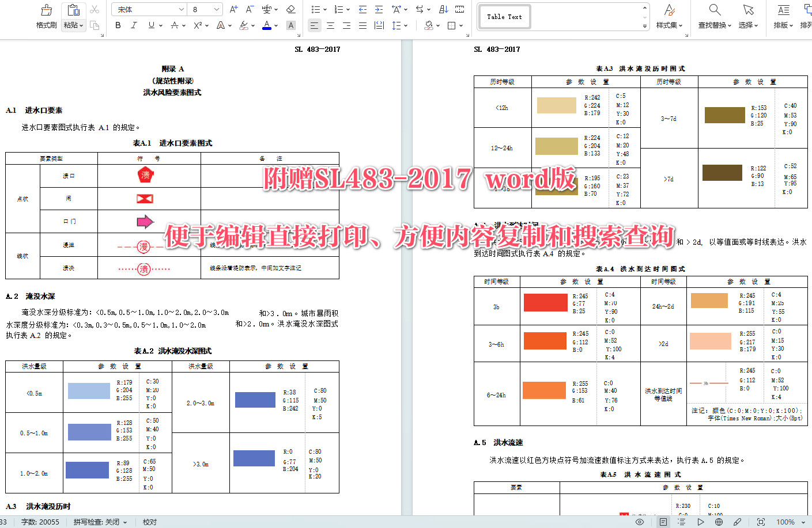Enable center paragraph alignment
812x528 pixels.
[330, 25]
